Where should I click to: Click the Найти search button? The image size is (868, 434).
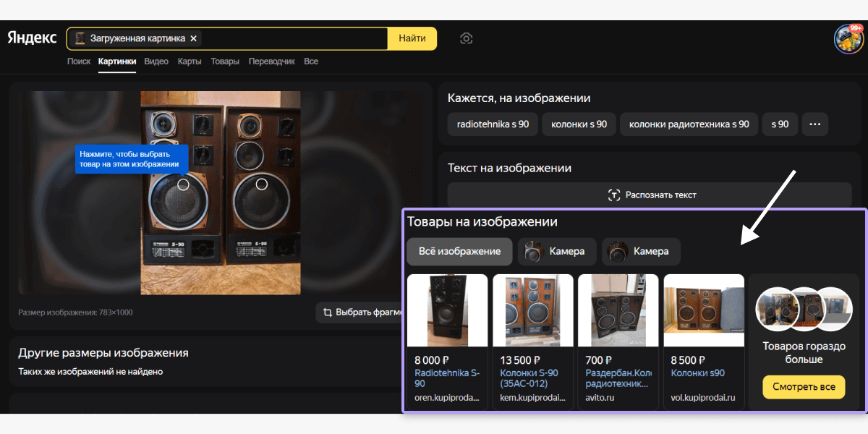pyautogui.click(x=412, y=38)
